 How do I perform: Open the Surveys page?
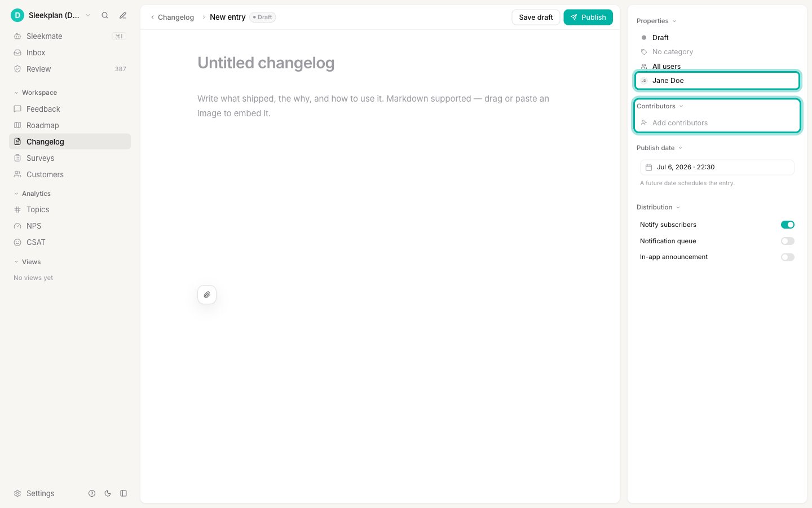(x=70, y=158)
